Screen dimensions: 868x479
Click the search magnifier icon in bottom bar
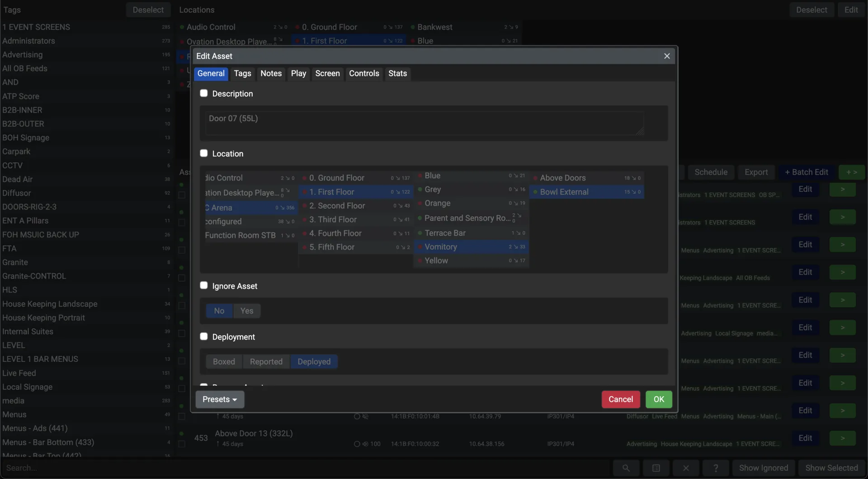coord(626,468)
